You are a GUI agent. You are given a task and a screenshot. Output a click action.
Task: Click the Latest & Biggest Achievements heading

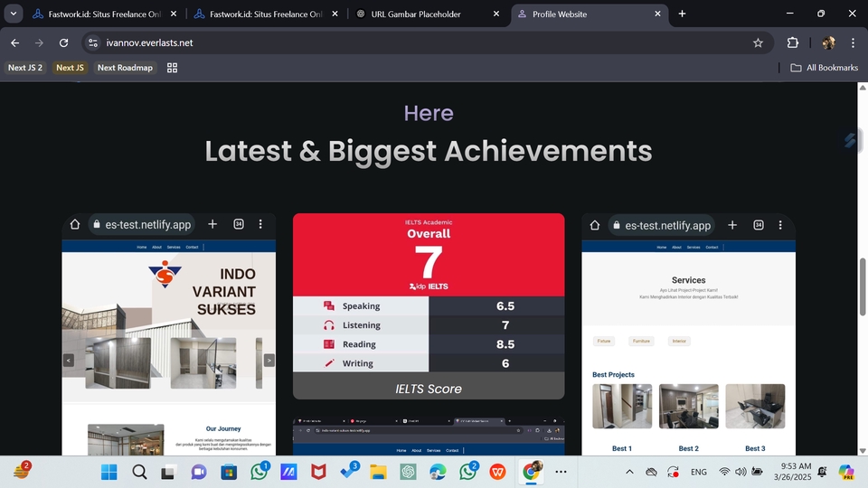[429, 151]
